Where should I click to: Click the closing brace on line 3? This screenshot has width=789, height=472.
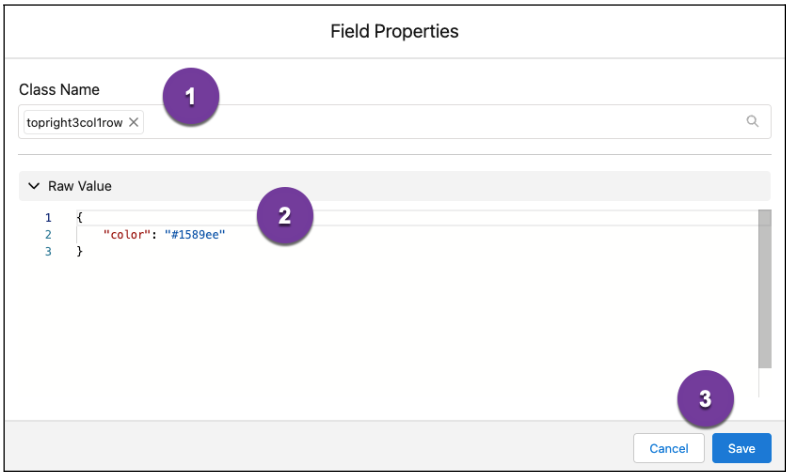[x=80, y=251]
